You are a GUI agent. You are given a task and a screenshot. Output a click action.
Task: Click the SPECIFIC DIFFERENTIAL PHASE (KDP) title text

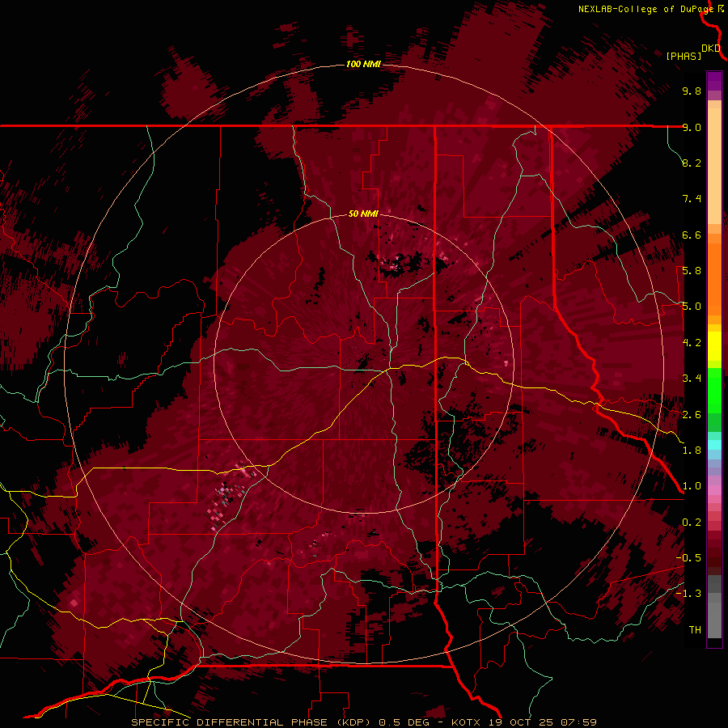[x=252, y=722]
